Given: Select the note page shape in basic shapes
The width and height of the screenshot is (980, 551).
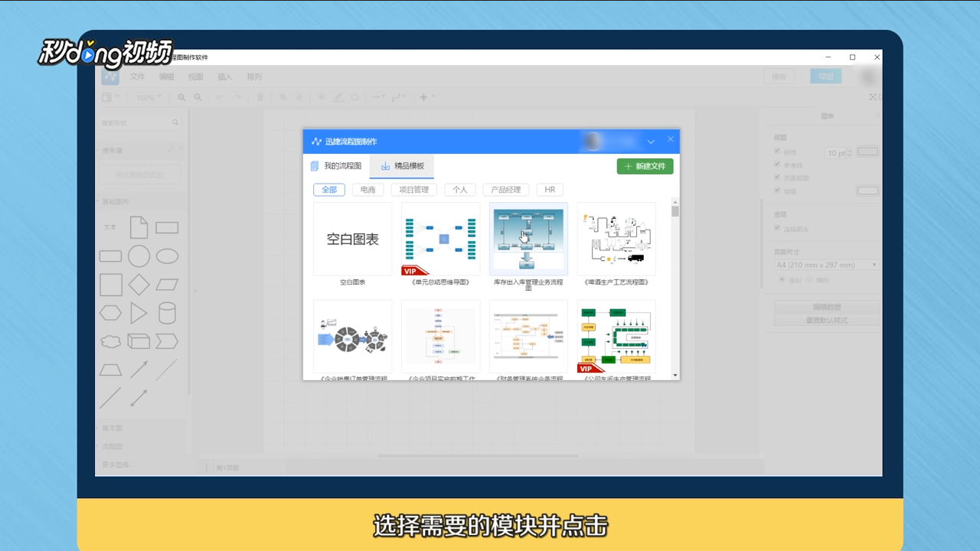Looking at the screenshot, I should (x=139, y=227).
